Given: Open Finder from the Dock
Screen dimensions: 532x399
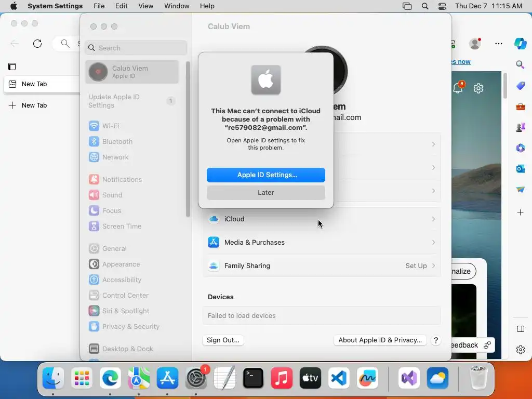Looking at the screenshot, I should [54, 378].
